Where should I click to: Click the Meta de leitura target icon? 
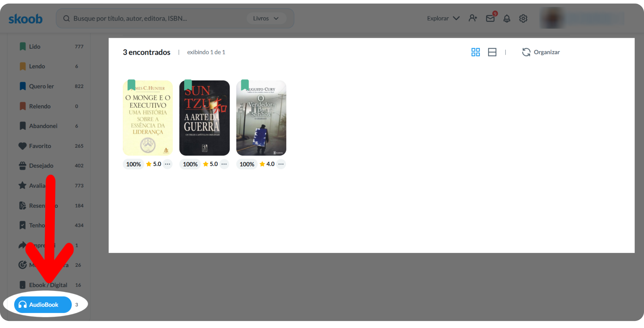[x=23, y=265]
